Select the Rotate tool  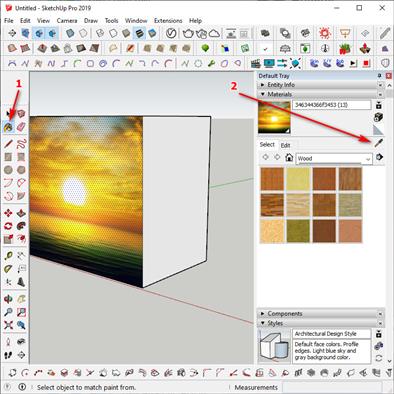[8, 226]
